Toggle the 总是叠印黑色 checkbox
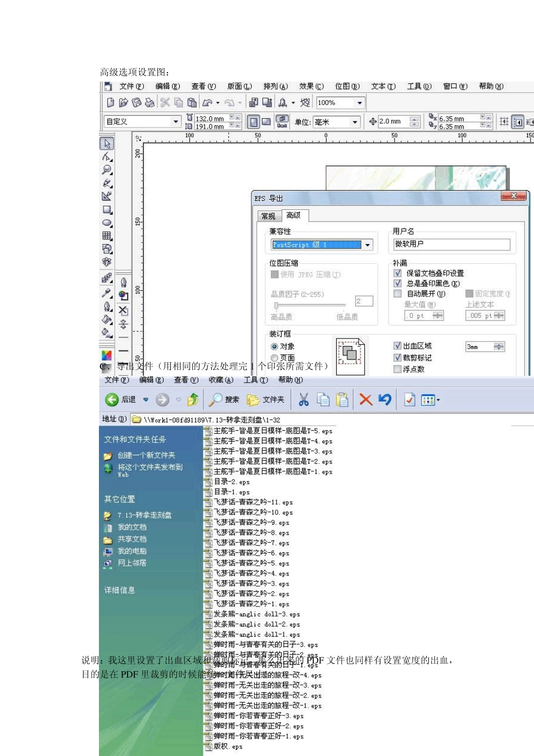This screenshot has height=756, width=534. (398, 283)
